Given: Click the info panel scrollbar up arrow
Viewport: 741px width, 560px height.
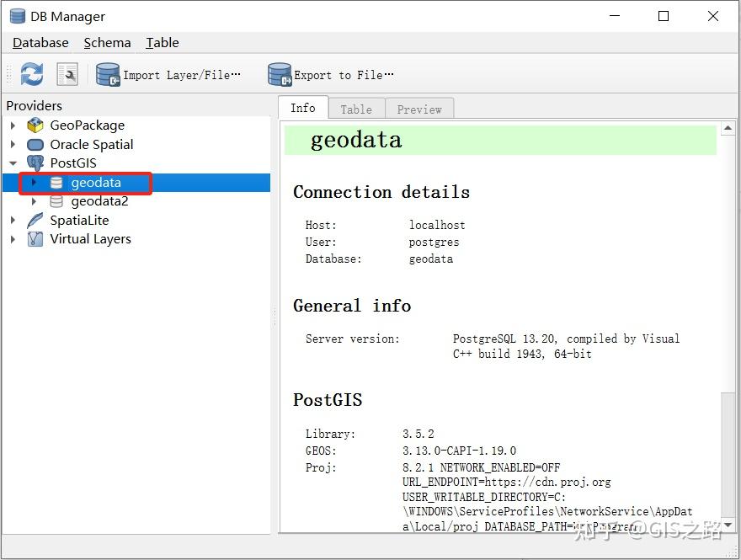Looking at the screenshot, I should coord(728,127).
